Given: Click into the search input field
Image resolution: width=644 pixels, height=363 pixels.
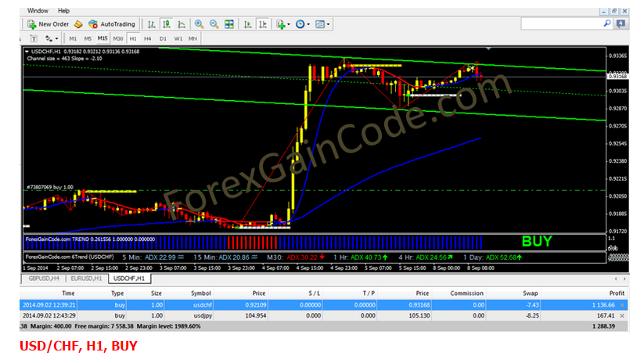Looking at the screenshot, I should click(x=562, y=23).
